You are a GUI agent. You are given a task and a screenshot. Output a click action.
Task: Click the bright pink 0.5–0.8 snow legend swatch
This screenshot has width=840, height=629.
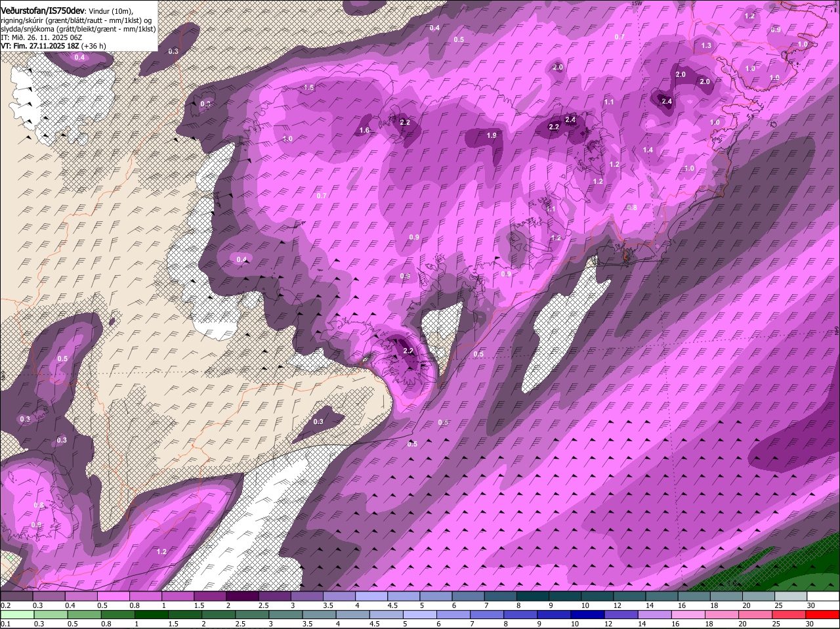113,596
